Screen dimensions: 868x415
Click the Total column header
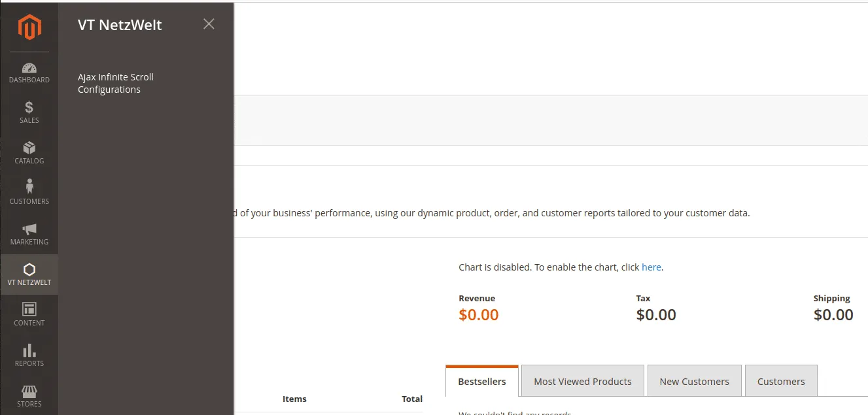point(412,399)
